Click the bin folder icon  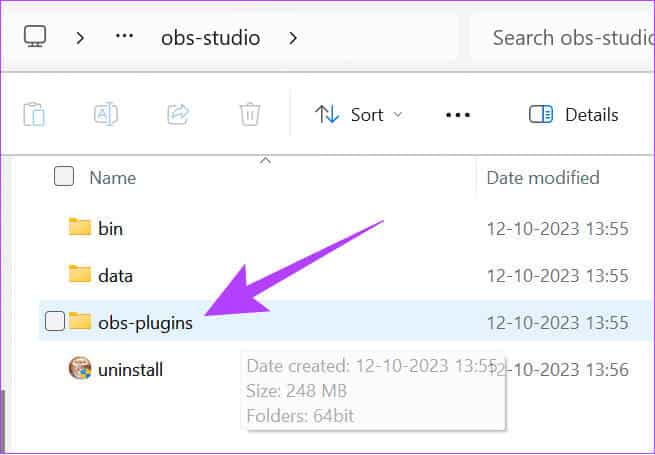[x=80, y=226]
